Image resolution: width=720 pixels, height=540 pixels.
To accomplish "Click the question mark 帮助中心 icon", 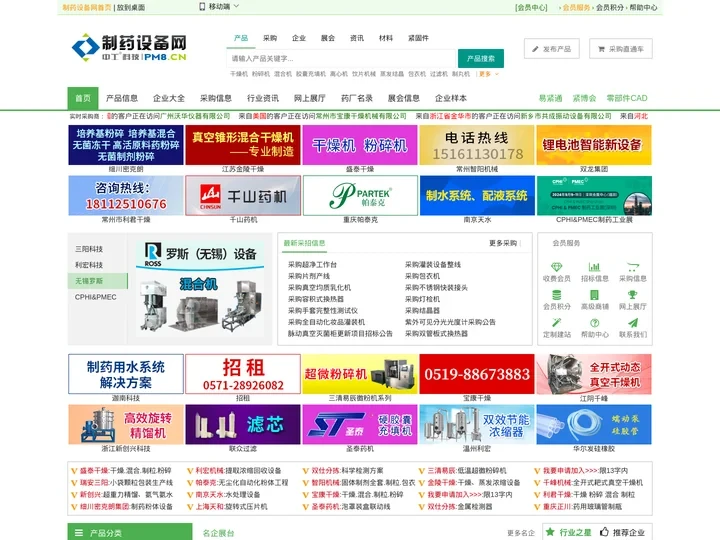I will click(595, 323).
